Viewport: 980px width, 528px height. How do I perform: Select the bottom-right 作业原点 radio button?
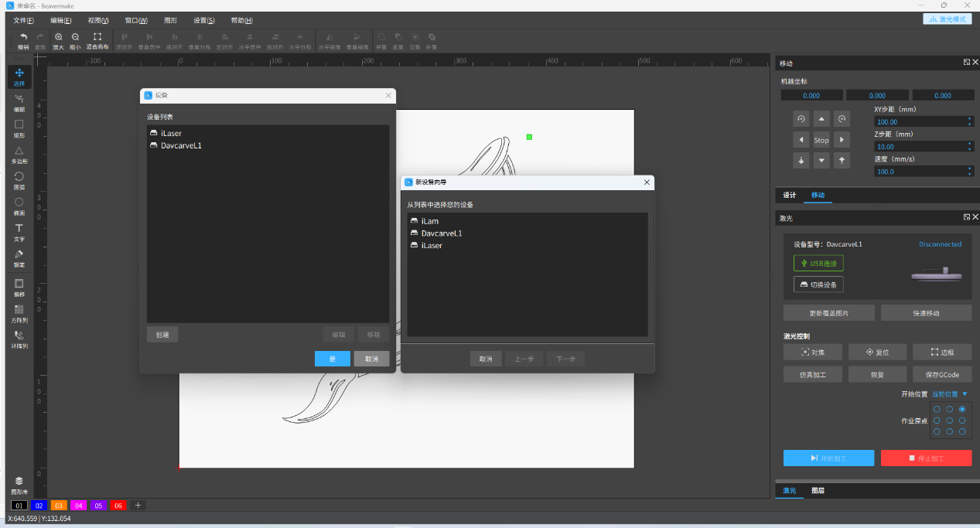click(961, 431)
